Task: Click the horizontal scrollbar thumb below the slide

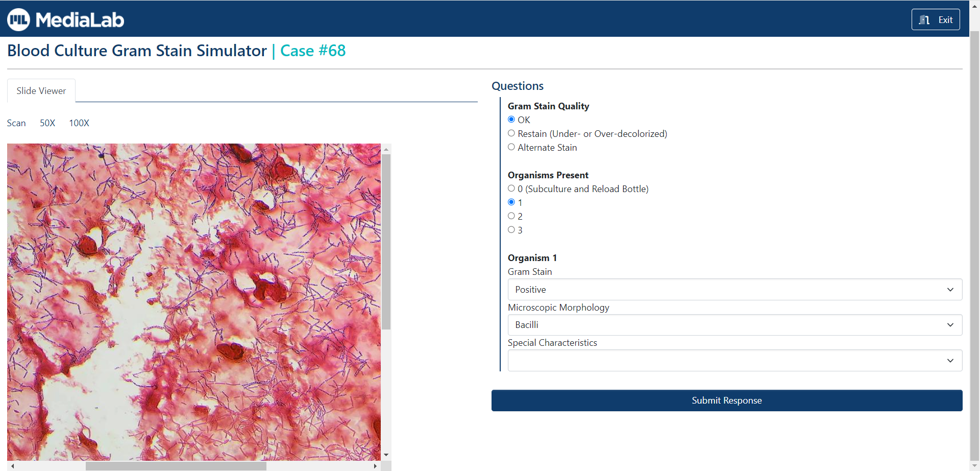Action: [x=176, y=466]
